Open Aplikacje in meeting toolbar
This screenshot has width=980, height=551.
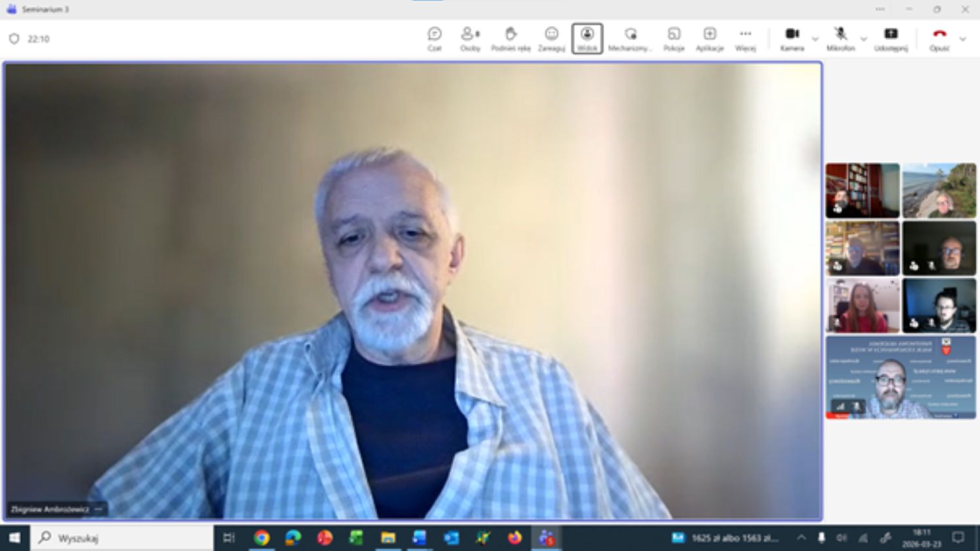coord(710,39)
